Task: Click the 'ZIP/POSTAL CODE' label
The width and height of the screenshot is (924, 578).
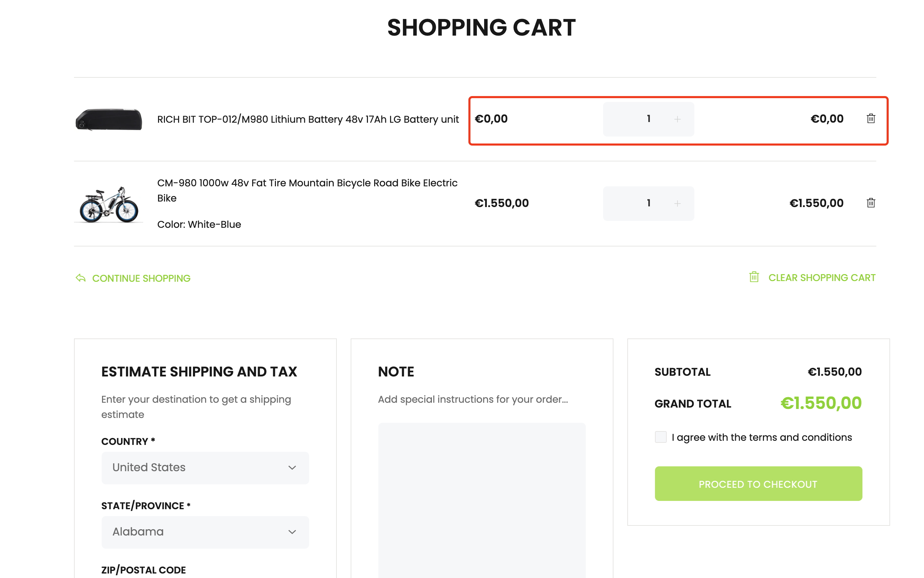Action: pos(144,570)
